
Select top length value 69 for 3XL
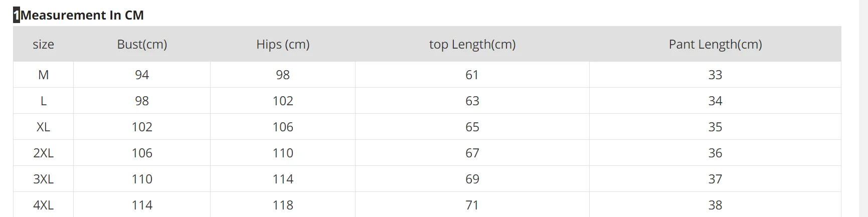click(x=472, y=179)
